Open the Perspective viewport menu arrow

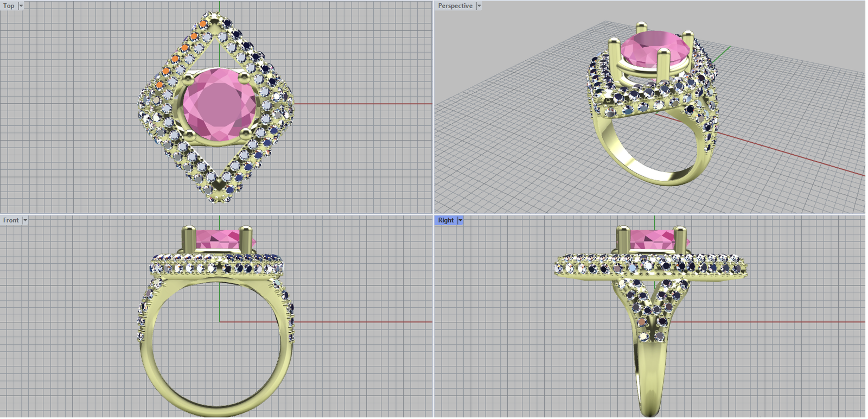tap(479, 6)
